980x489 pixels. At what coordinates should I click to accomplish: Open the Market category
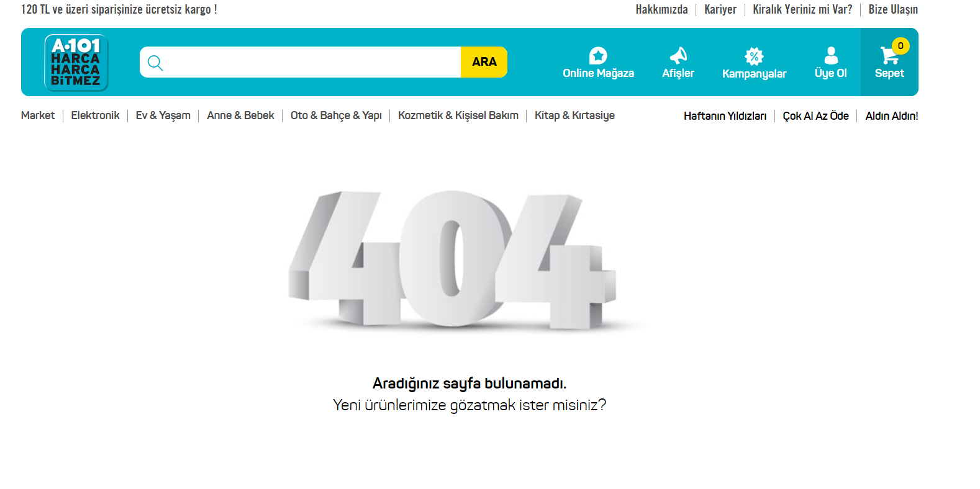click(38, 115)
